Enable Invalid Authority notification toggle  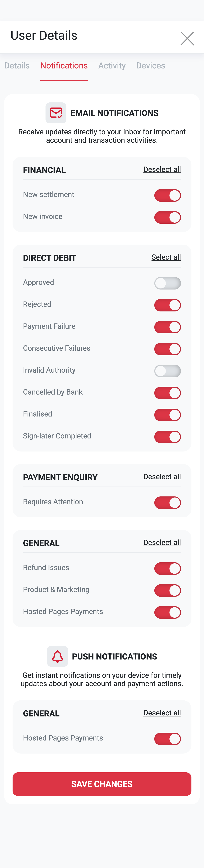(x=168, y=371)
